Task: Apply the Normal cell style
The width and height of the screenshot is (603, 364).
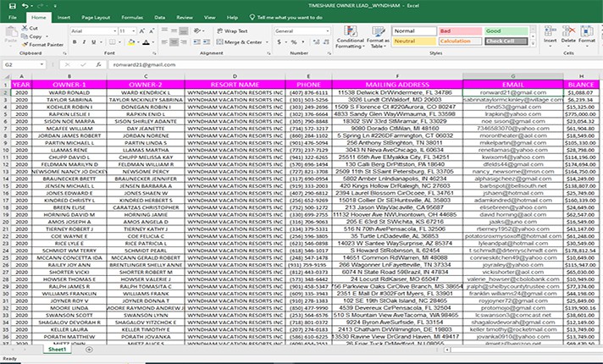Action: 414,30
